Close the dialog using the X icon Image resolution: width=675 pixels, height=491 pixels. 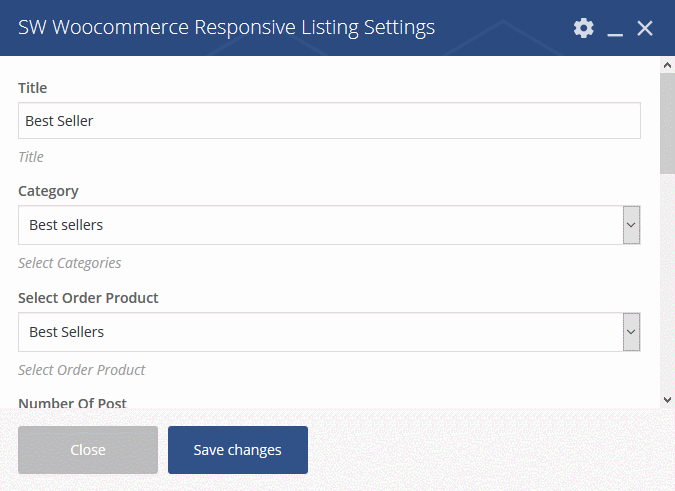(645, 28)
